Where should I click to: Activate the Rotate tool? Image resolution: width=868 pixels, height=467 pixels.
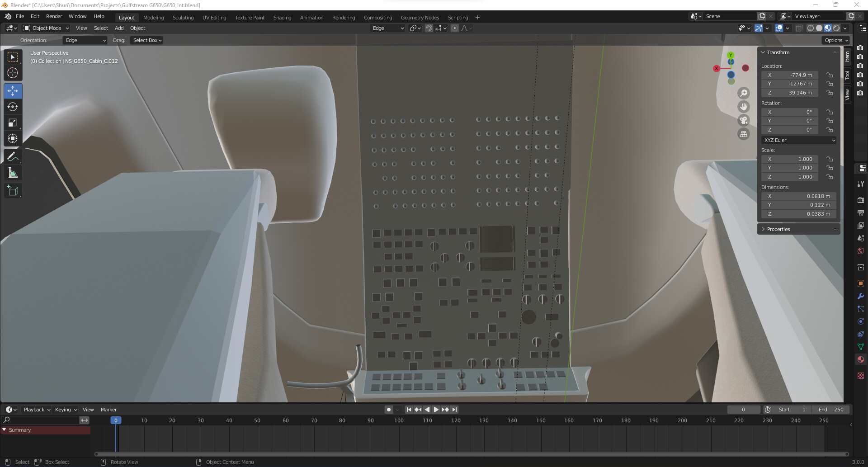tap(13, 107)
